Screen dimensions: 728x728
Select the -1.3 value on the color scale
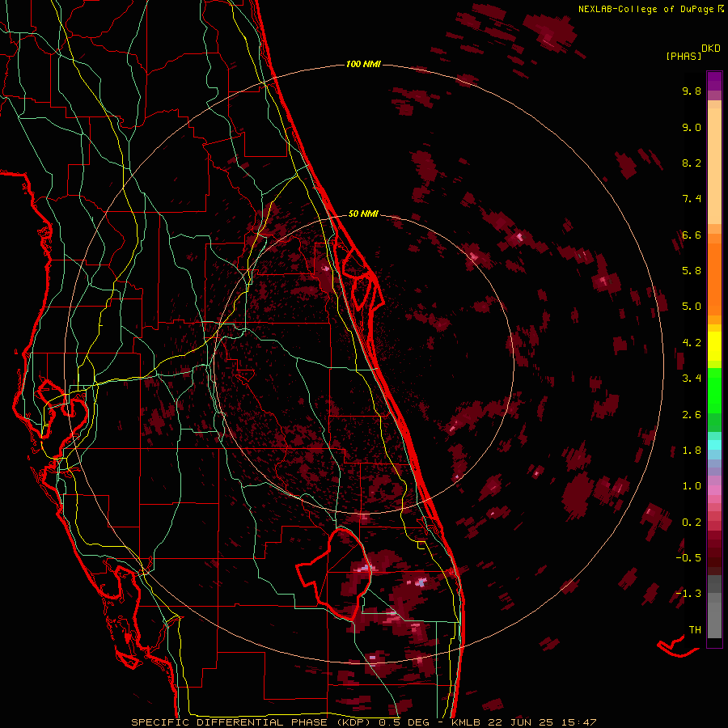click(x=688, y=594)
